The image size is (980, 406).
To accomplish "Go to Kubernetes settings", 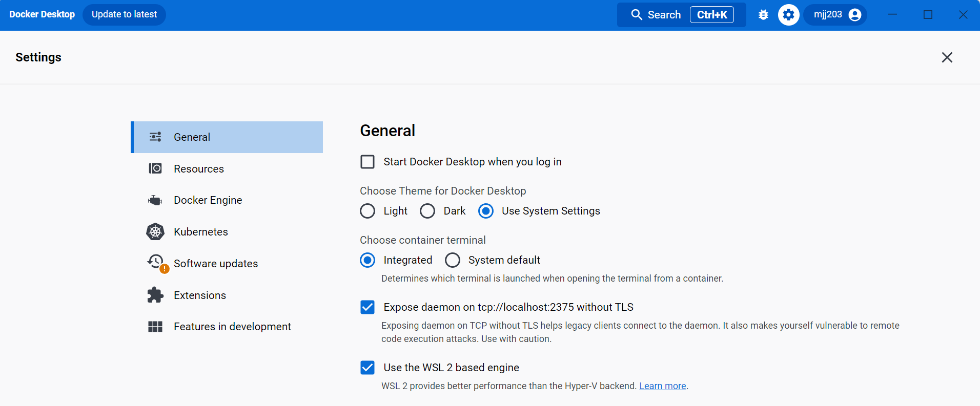I will pyautogui.click(x=227, y=232).
